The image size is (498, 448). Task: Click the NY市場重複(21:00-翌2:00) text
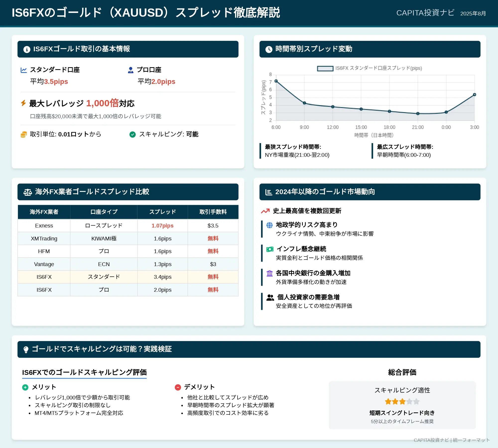coord(297,155)
